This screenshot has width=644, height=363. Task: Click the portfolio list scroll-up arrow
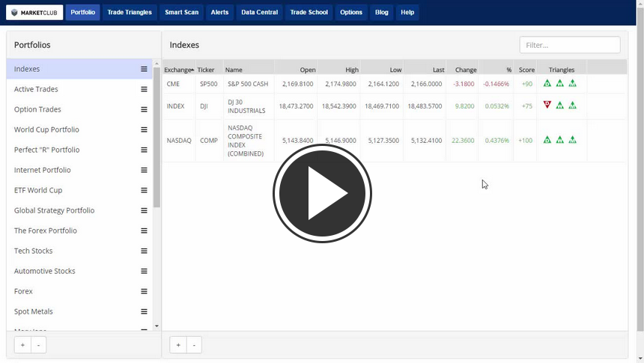coord(157,64)
